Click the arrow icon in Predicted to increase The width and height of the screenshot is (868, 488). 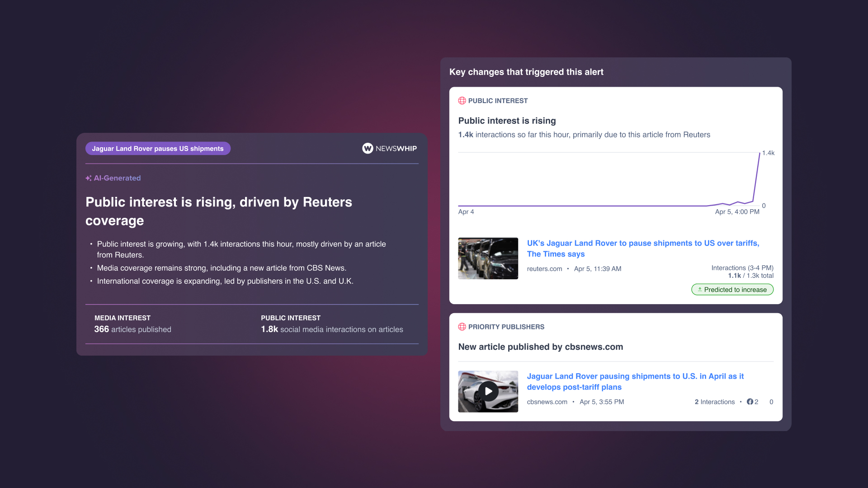pyautogui.click(x=700, y=290)
